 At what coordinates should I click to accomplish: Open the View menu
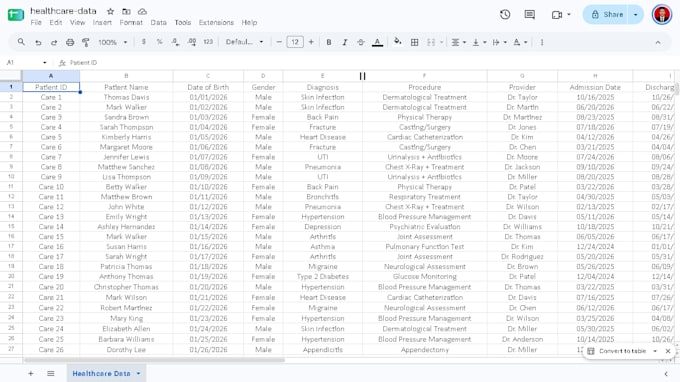tap(78, 23)
